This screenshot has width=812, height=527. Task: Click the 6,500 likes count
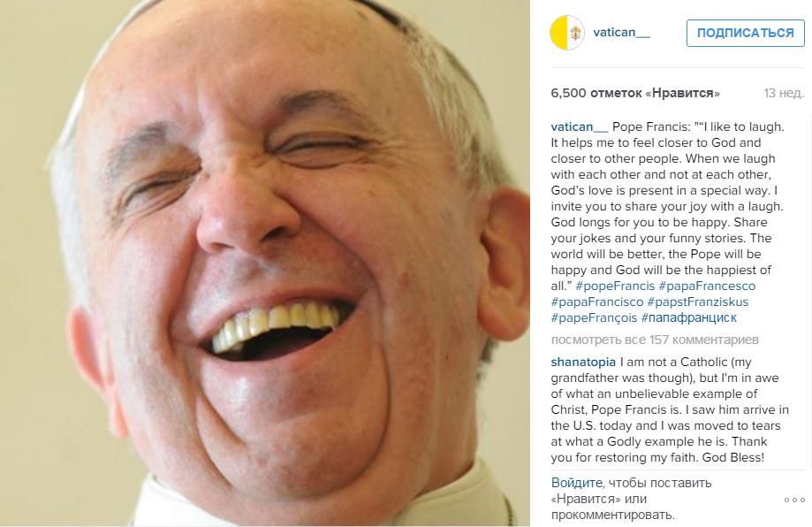point(635,93)
